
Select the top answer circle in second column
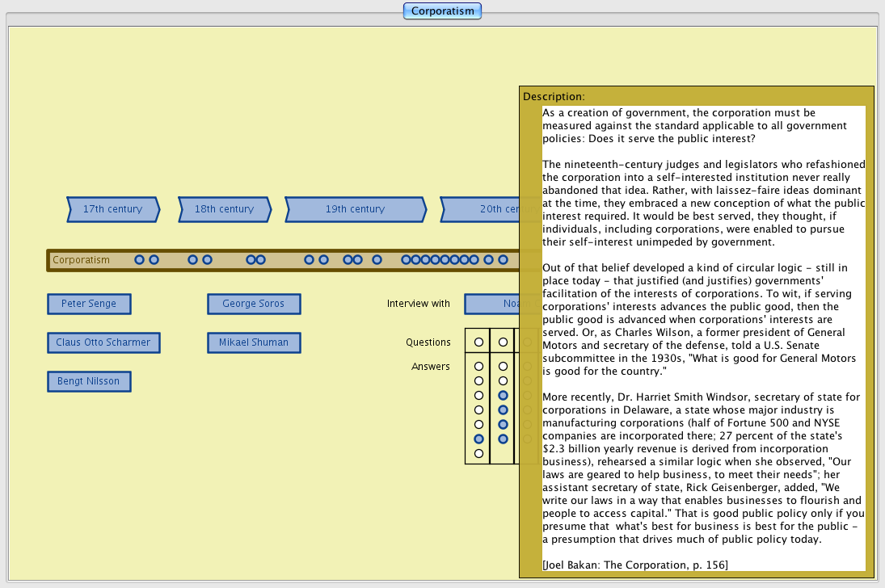[503, 367]
